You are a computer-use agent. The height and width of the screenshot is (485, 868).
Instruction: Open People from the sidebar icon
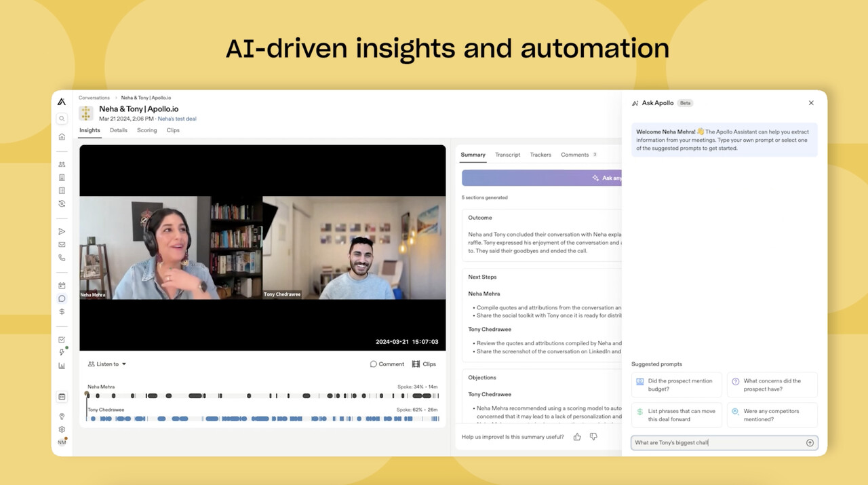[62, 164]
